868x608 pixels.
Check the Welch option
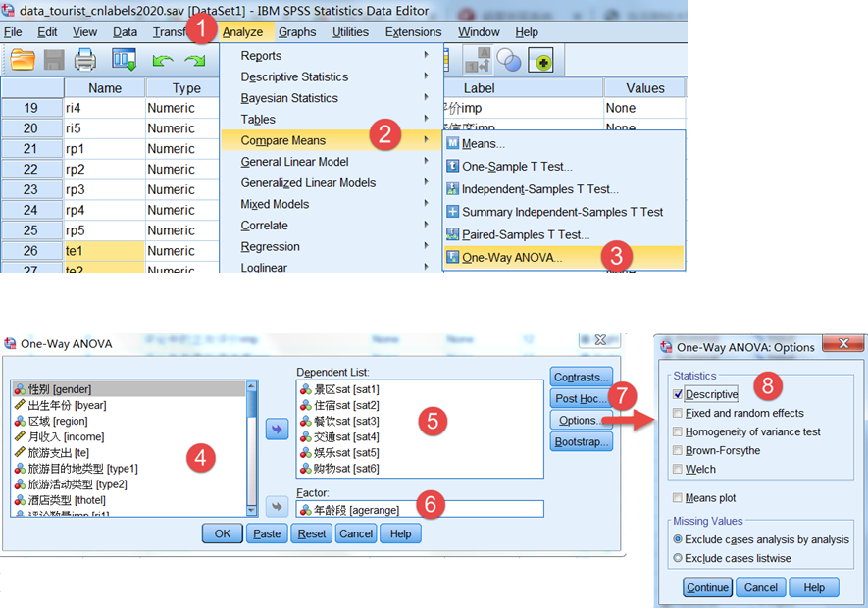pyautogui.click(x=678, y=469)
